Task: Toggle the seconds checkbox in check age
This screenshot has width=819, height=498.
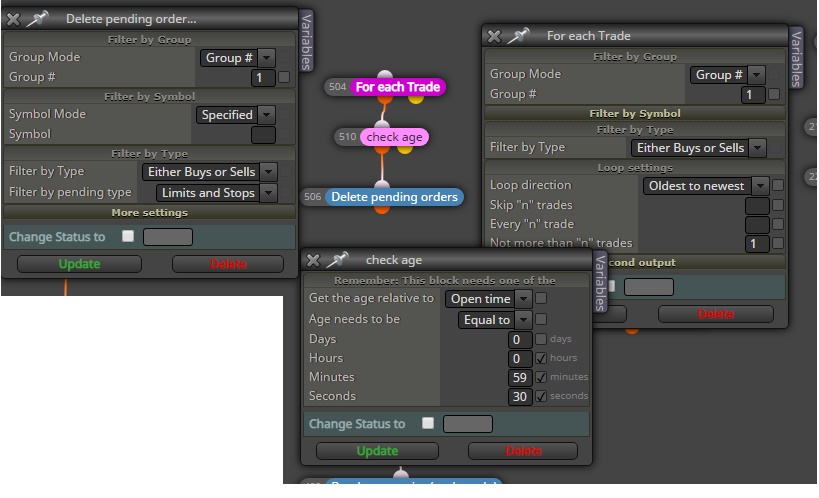Action: point(541,396)
